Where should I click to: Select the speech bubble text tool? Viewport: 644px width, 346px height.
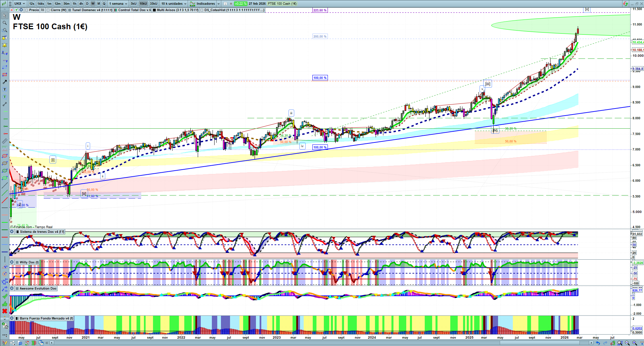click(x=5, y=97)
